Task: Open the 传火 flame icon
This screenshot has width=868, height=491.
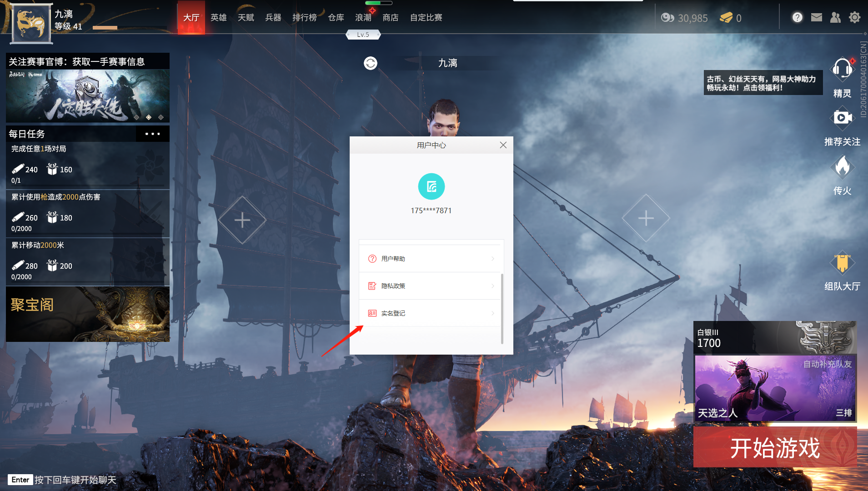Action: [842, 166]
